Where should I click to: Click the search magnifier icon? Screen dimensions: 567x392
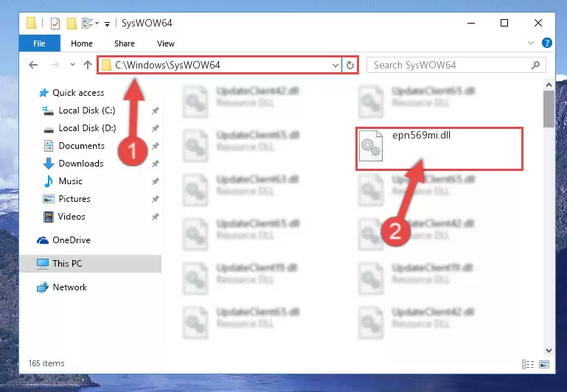pyautogui.click(x=535, y=65)
